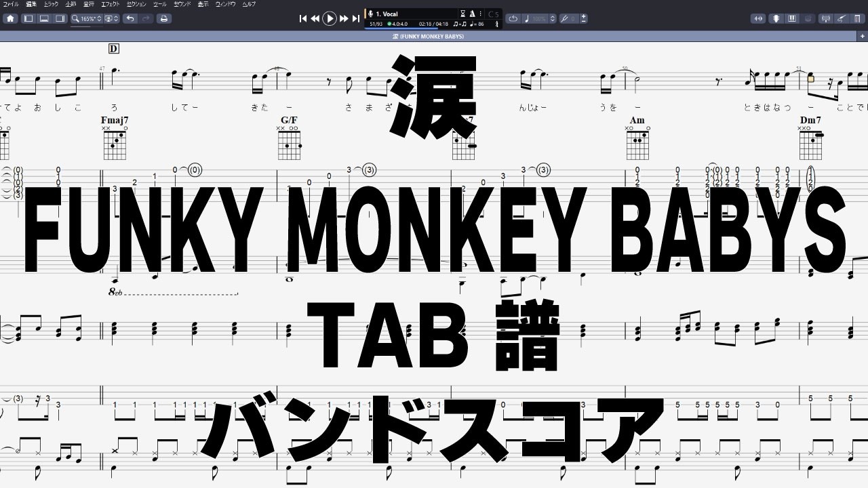Open the page layout view dropdown
This screenshot has height=488, width=868.
(111, 18)
